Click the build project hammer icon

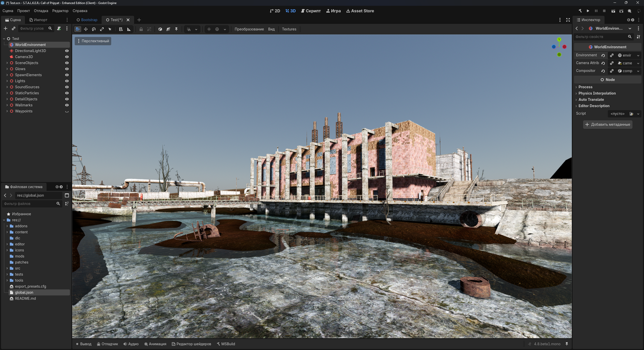[x=580, y=11]
